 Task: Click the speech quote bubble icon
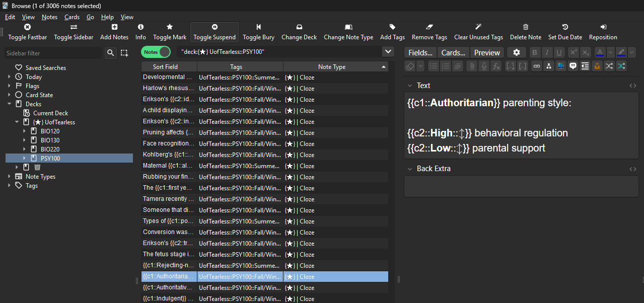[x=573, y=66]
